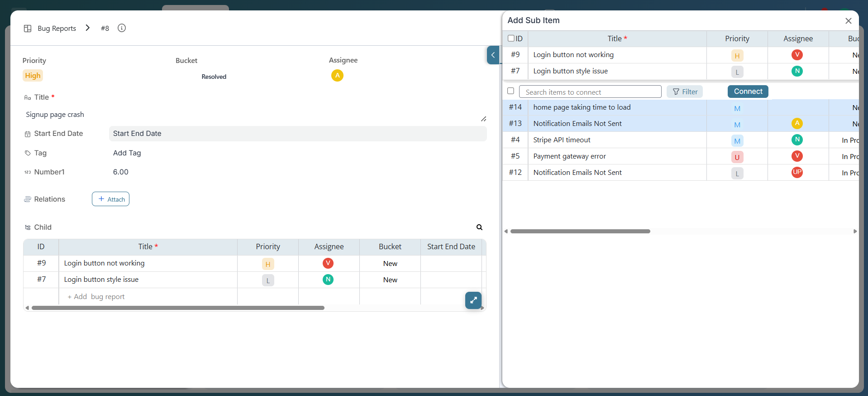868x396 pixels.
Task: Open the Resolved bucket dropdown
Action: (x=214, y=77)
